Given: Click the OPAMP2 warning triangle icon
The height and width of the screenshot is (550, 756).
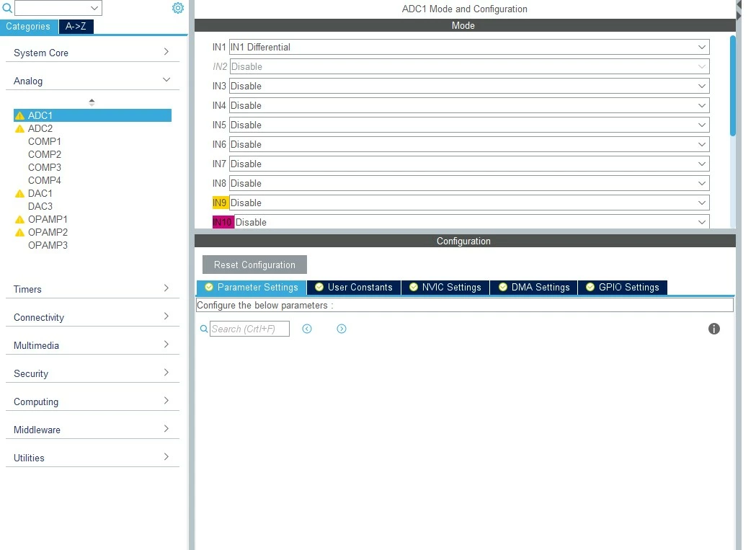Looking at the screenshot, I should [19, 233].
